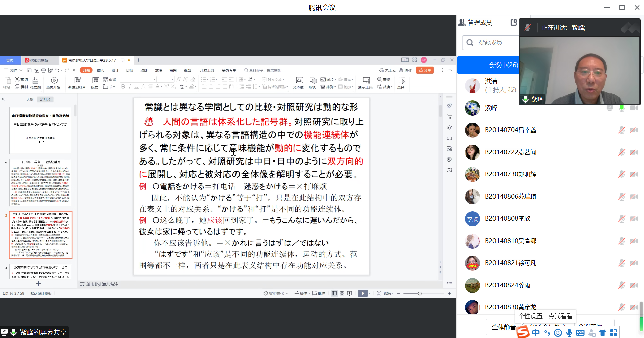The width and height of the screenshot is (644, 338).
Task: Switch to slide sorter grid view icon
Action: pos(342,293)
